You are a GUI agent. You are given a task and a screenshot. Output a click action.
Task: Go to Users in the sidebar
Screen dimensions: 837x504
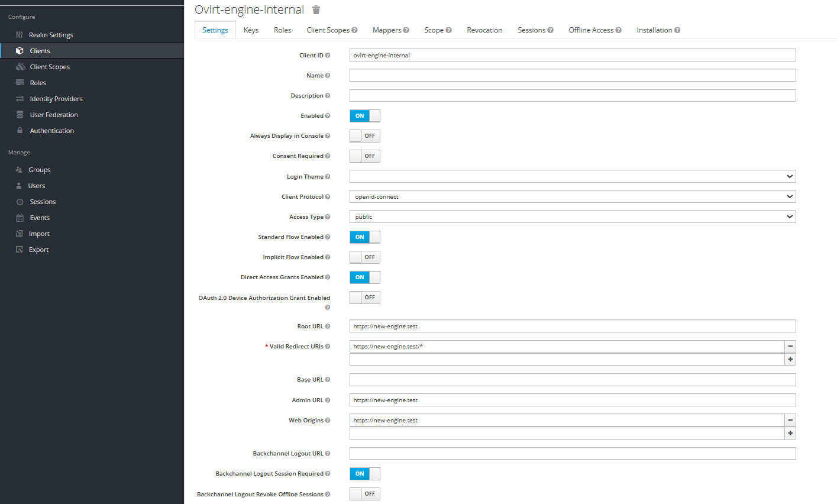(x=36, y=186)
